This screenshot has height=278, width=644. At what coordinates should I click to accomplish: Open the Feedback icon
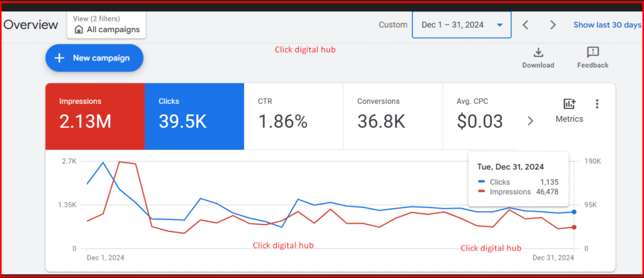(x=592, y=52)
